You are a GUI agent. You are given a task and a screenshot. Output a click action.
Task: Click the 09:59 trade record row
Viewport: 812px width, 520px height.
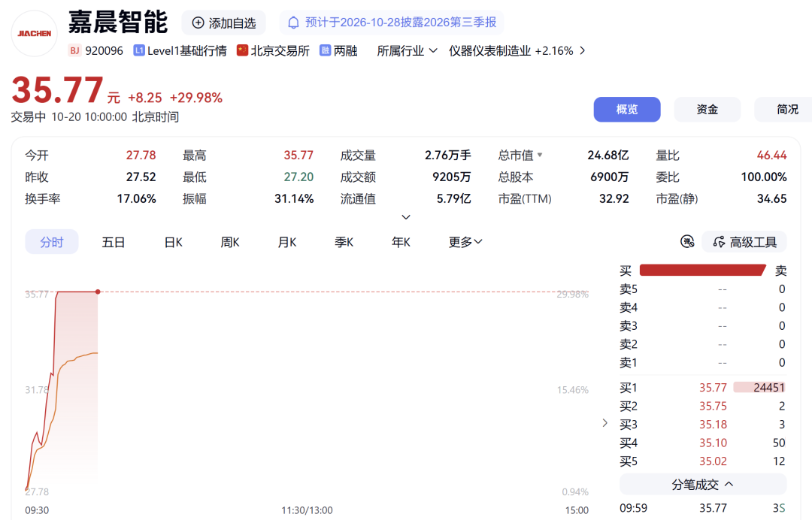coord(703,508)
